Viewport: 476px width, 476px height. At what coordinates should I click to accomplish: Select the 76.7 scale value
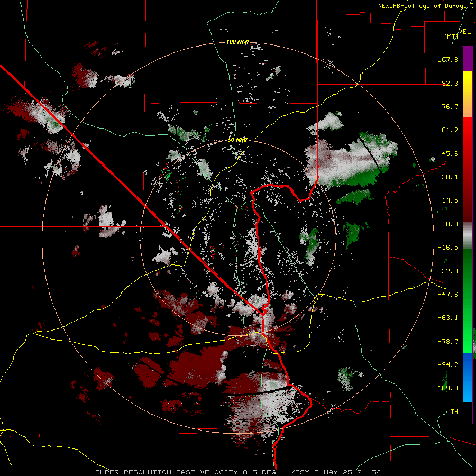pos(450,106)
